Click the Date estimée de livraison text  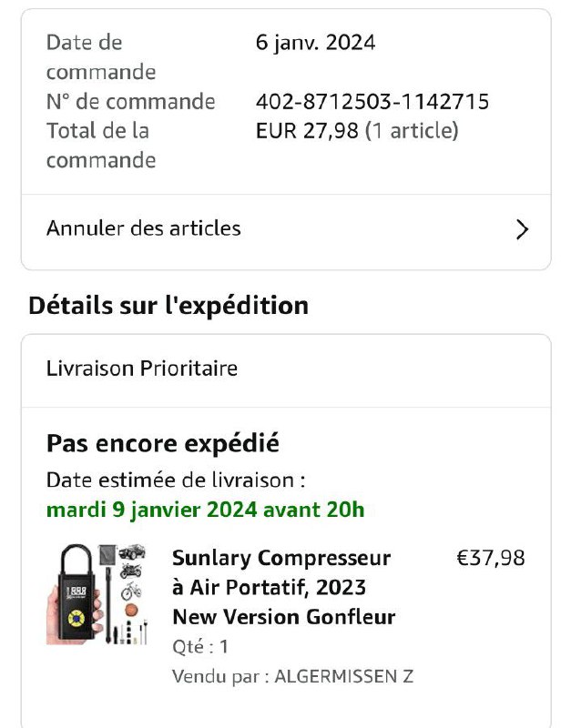click(176, 480)
